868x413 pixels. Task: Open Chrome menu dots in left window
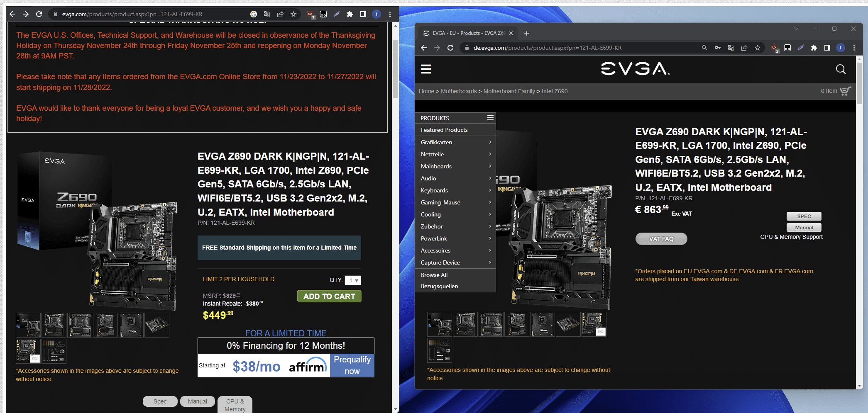click(x=390, y=14)
